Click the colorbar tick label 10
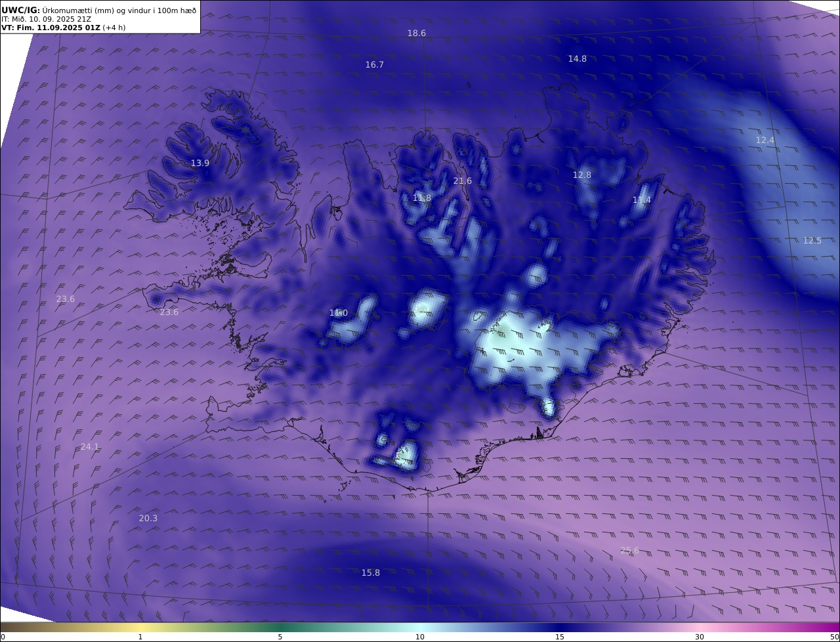The width and height of the screenshot is (840, 642). [x=420, y=637]
